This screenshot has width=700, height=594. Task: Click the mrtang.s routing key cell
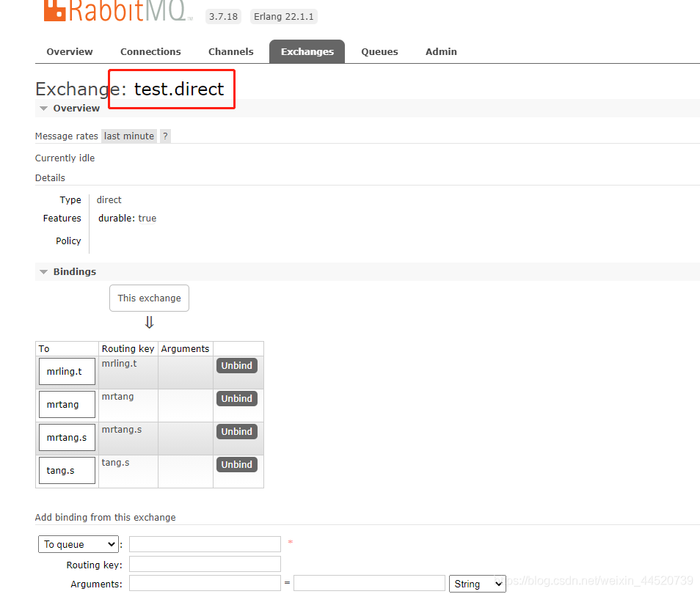[128, 439]
